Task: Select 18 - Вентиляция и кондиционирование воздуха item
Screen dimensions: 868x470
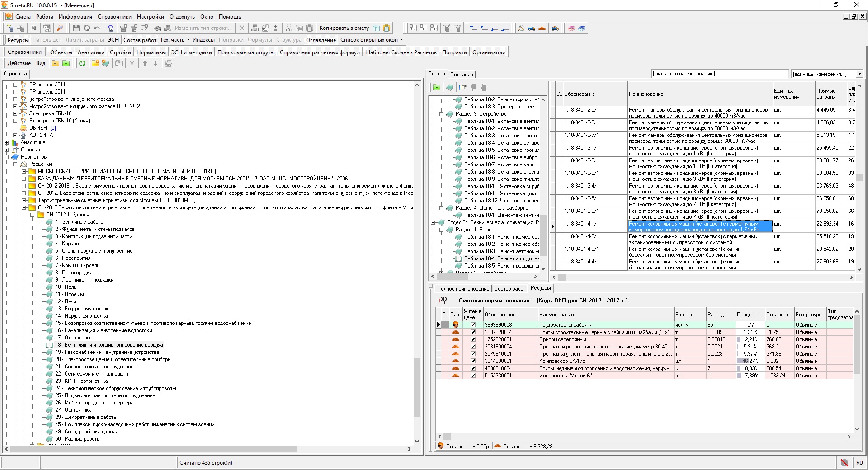Action: tap(109, 345)
